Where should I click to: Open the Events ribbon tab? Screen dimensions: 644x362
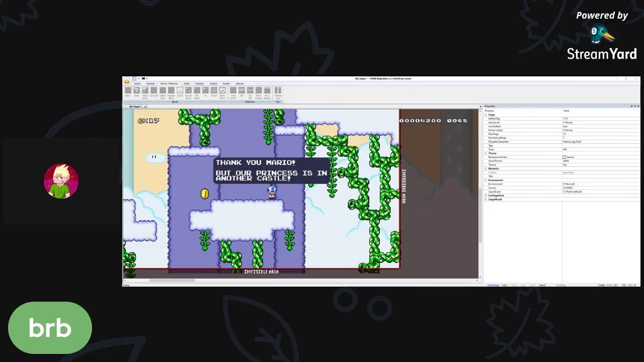(x=226, y=83)
